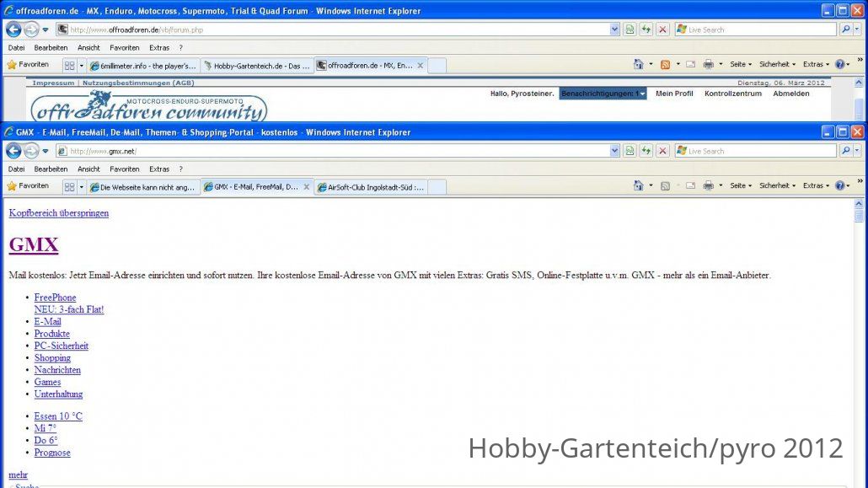Click the read mail icon in offroadforen window
This screenshot has width=868, height=488.
pyautogui.click(x=690, y=64)
